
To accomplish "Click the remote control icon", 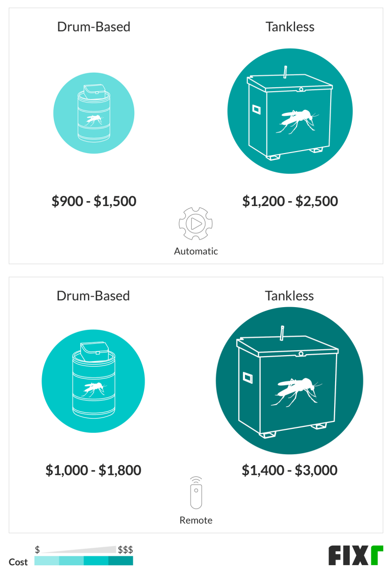I will click(x=196, y=493).
